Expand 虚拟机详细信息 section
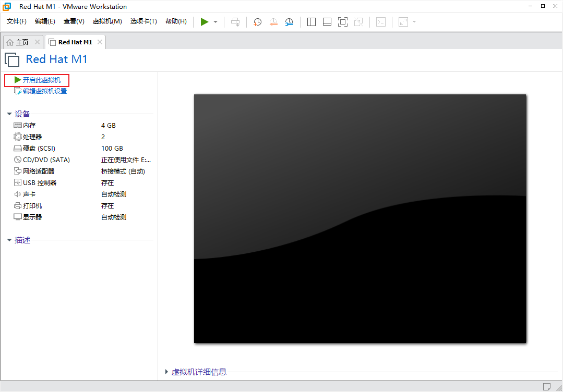 click(167, 372)
